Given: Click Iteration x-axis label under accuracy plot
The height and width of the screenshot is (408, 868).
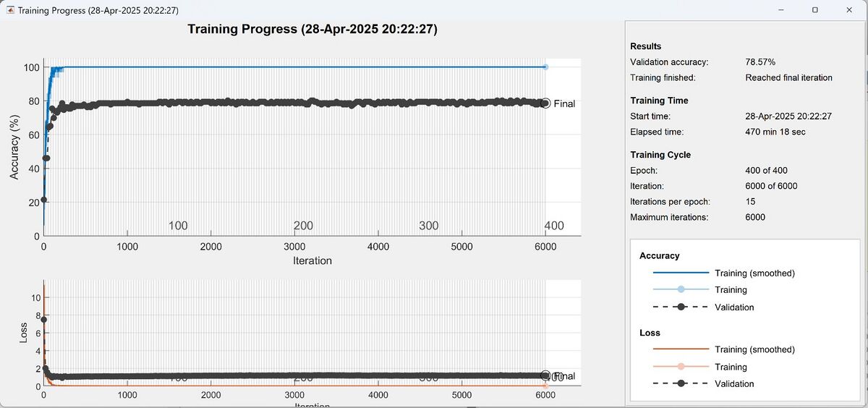Looking at the screenshot, I should click(312, 260).
